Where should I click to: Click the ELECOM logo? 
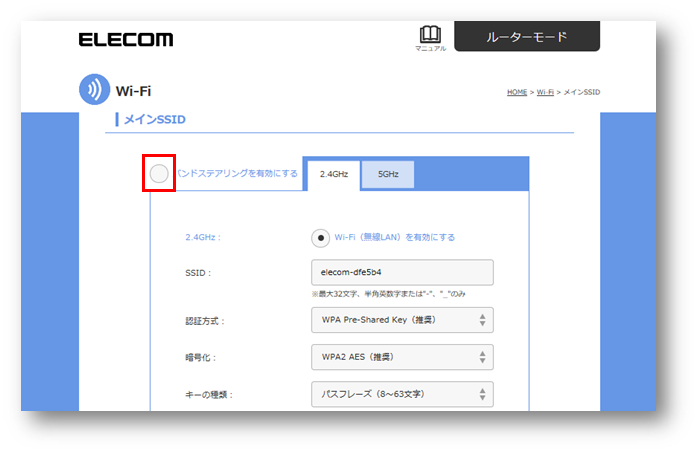126,40
